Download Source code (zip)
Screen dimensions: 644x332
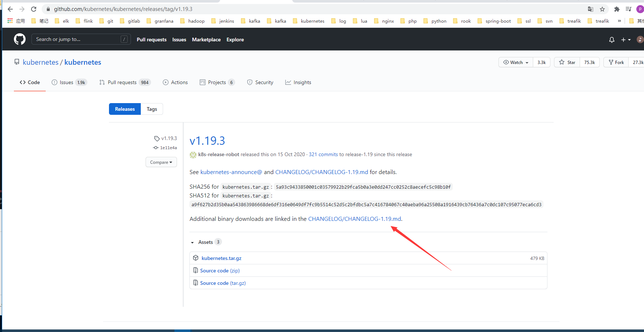click(x=220, y=271)
